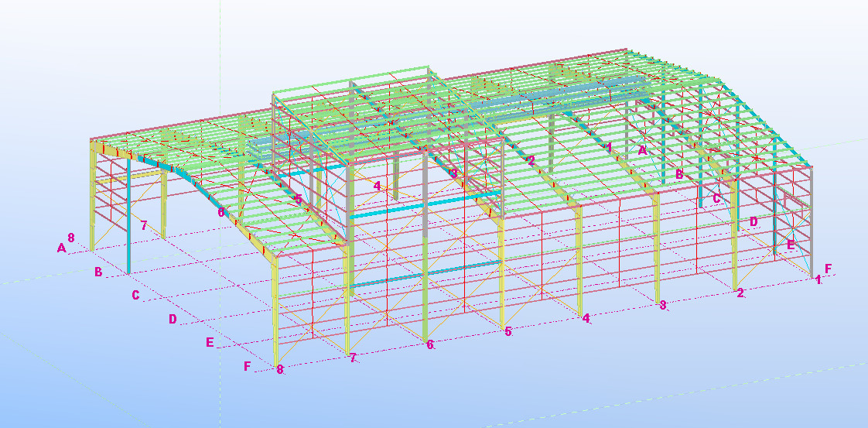868x428 pixels.
Task: Select grid label 8 at the front corner column base
Action: click(x=280, y=370)
